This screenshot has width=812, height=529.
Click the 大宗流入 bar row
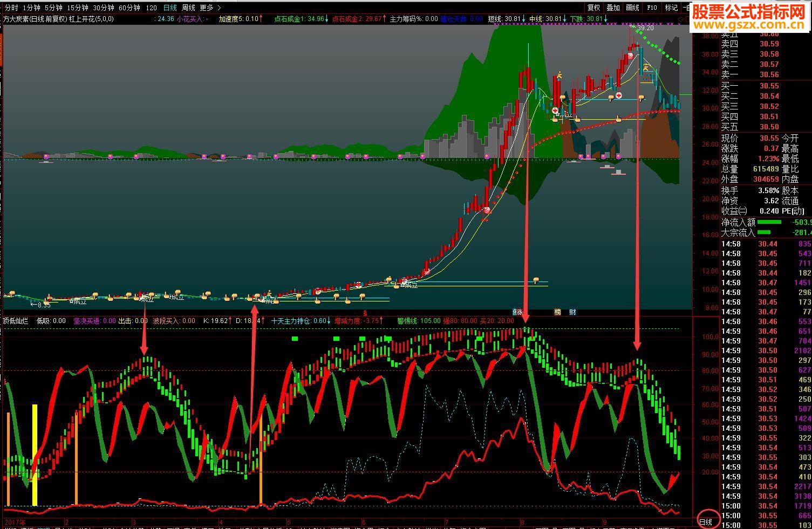766,232
